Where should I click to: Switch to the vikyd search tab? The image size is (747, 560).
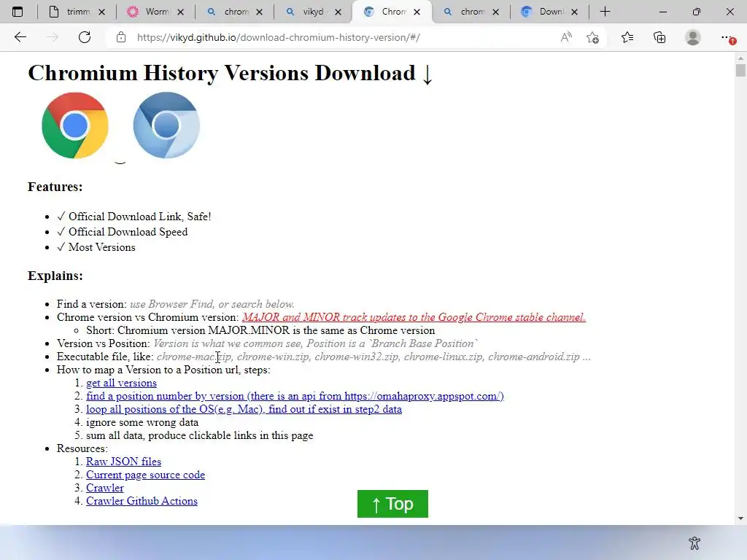click(312, 12)
